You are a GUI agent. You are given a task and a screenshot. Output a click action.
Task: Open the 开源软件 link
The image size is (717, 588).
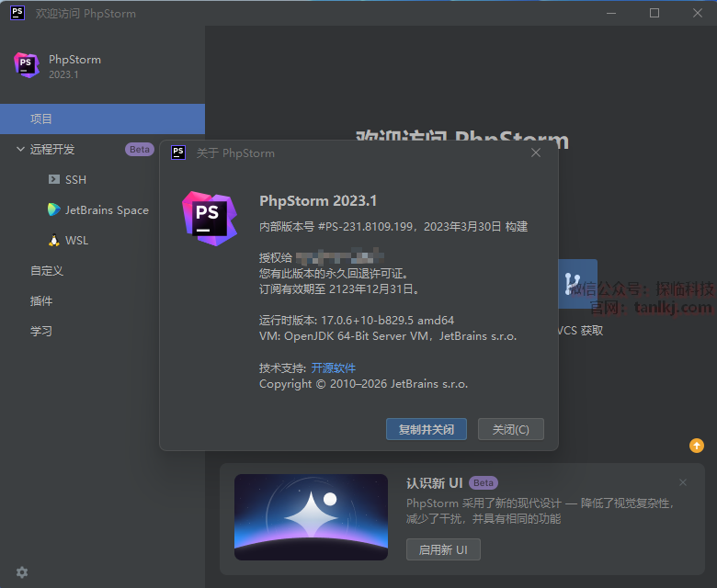click(x=333, y=367)
